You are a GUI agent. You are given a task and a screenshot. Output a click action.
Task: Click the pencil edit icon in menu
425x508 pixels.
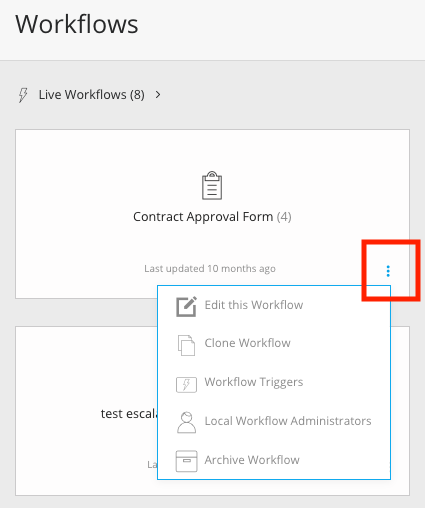186,306
